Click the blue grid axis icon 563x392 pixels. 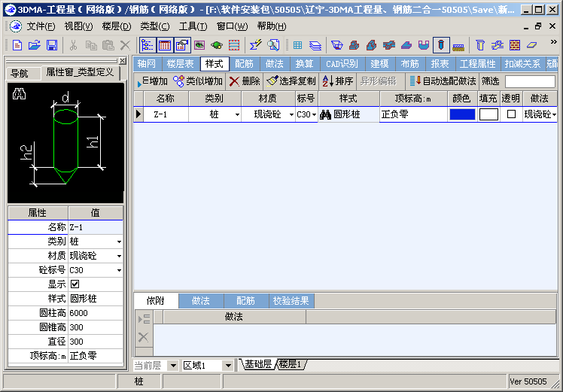click(297, 45)
